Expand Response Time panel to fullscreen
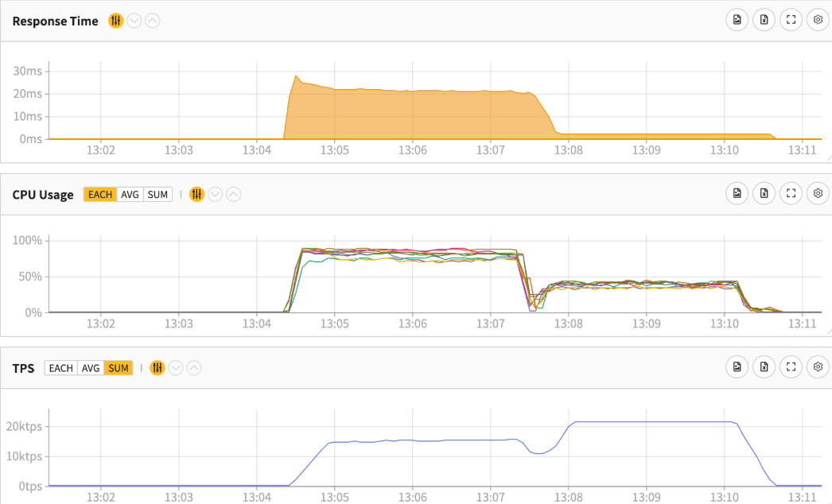The image size is (832, 504). 791,21
